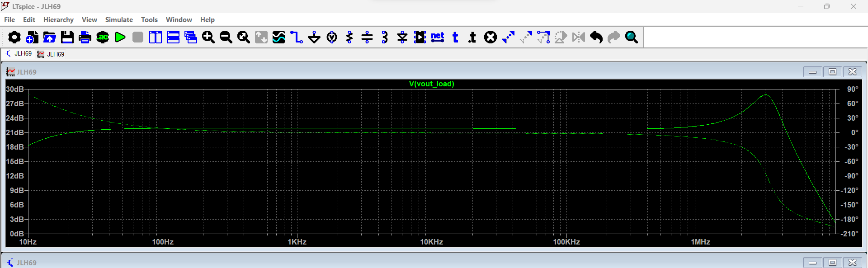This screenshot has height=268, width=868.
Task: Activate the delete tool
Action: point(491,37)
